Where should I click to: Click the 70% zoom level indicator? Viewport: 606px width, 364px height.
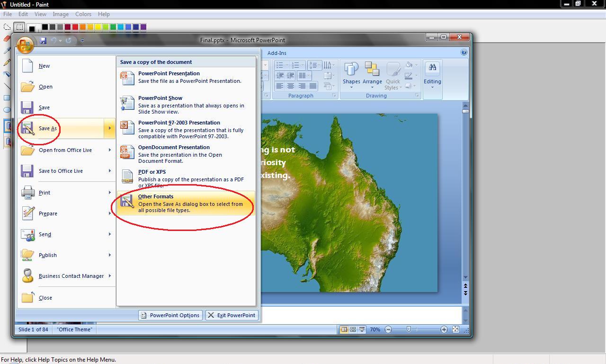375,329
